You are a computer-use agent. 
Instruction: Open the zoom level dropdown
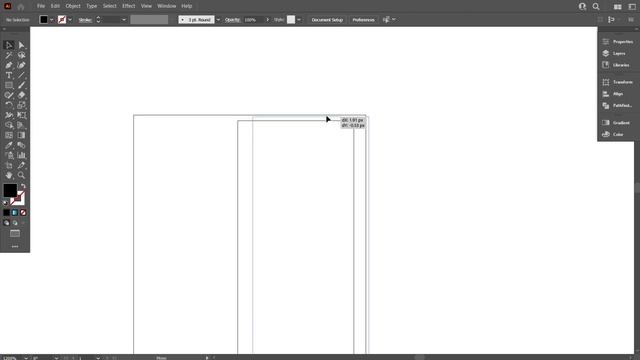point(26,358)
